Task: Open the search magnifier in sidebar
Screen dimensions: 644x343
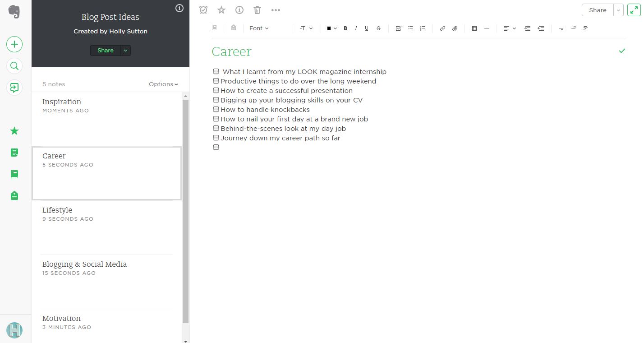Action: pyautogui.click(x=14, y=66)
